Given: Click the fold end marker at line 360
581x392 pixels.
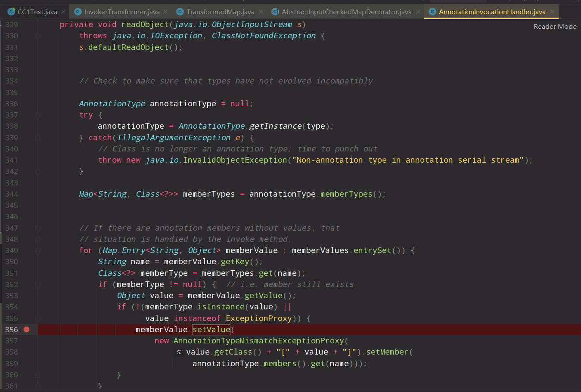Looking at the screenshot, I should [x=38, y=375].
